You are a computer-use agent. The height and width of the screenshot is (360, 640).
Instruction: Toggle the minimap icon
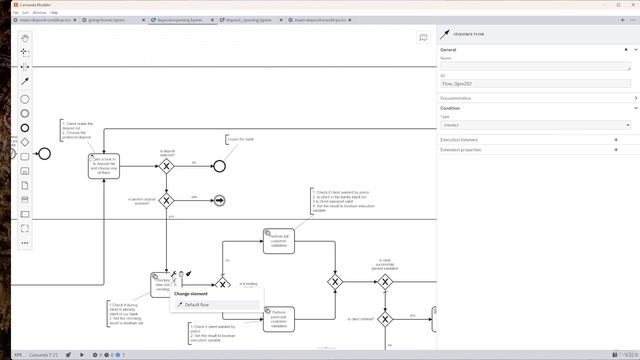[x=423, y=38]
